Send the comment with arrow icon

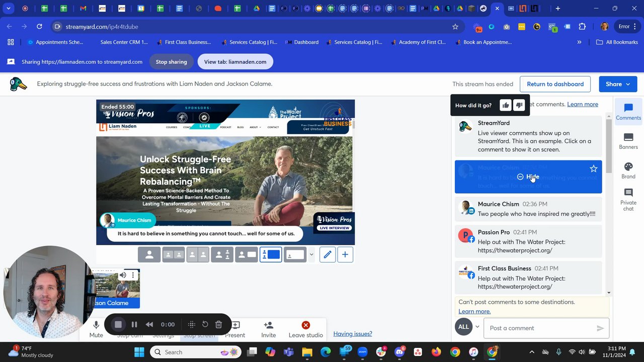pyautogui.click(x=600, y=328)
